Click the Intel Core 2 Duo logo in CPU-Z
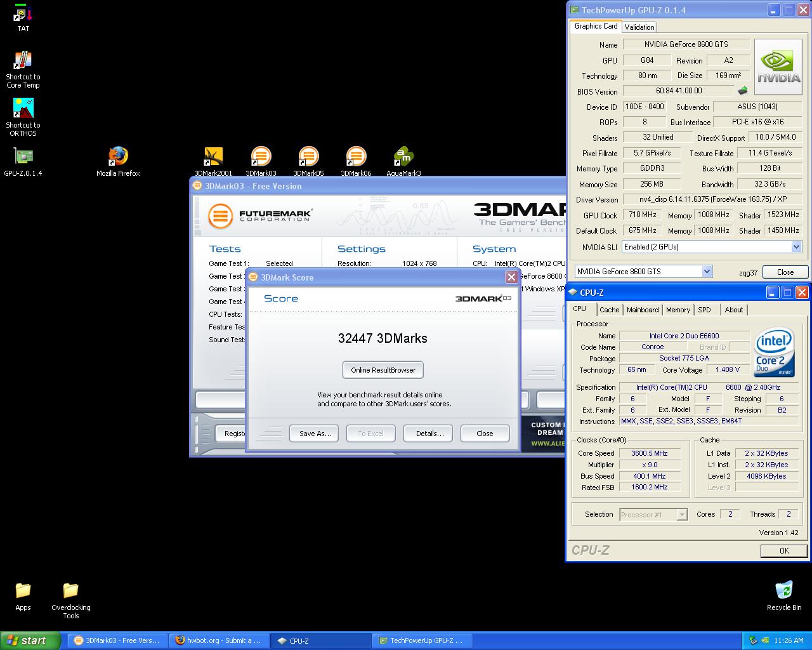 pyautogui.click(x=774, y=352)
